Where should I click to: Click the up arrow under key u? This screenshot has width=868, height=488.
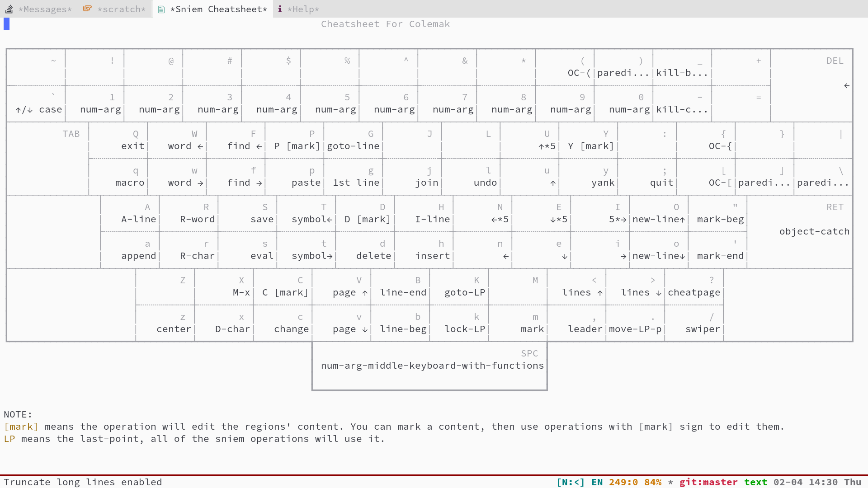point(552,183)
